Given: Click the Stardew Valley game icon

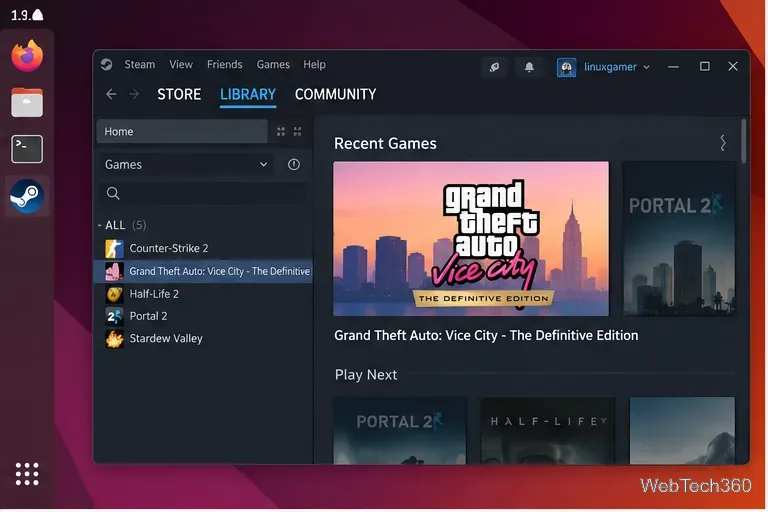Looking at the screenshot, I should tap(114, 339).
